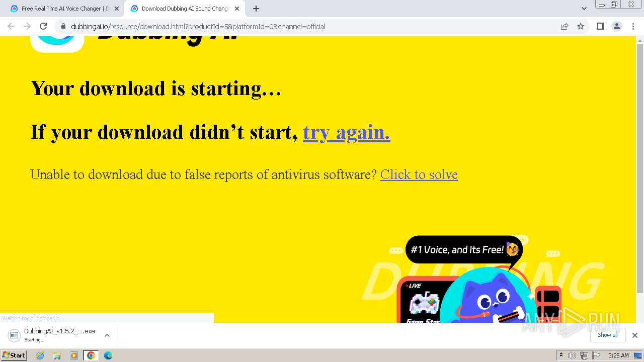644x362 pixels.
Task: Open Microsoft Edge from taskbar
Action: point(108,355)
